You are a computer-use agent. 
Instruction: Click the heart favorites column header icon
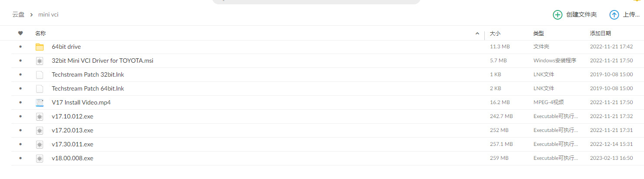tap(20, 33)
